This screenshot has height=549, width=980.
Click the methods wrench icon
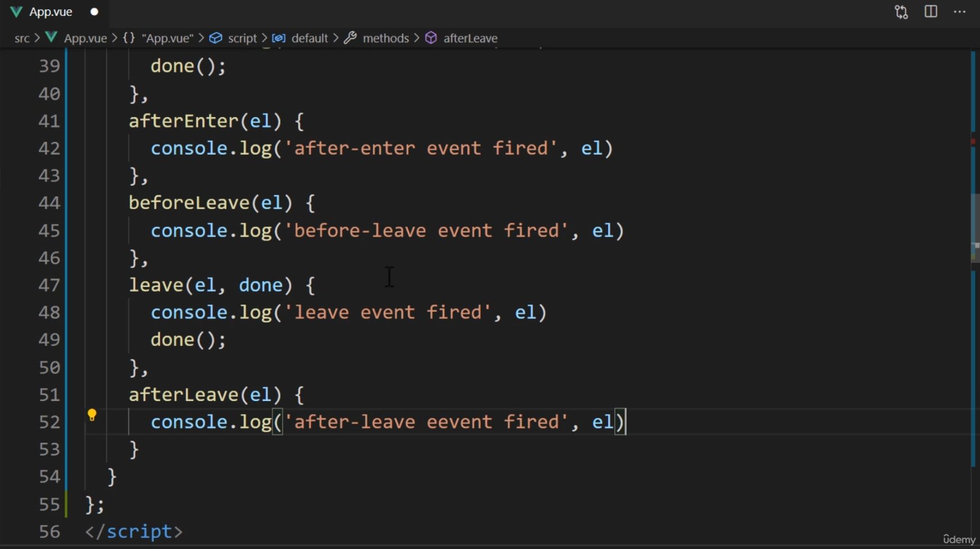(x=351, y=38)
